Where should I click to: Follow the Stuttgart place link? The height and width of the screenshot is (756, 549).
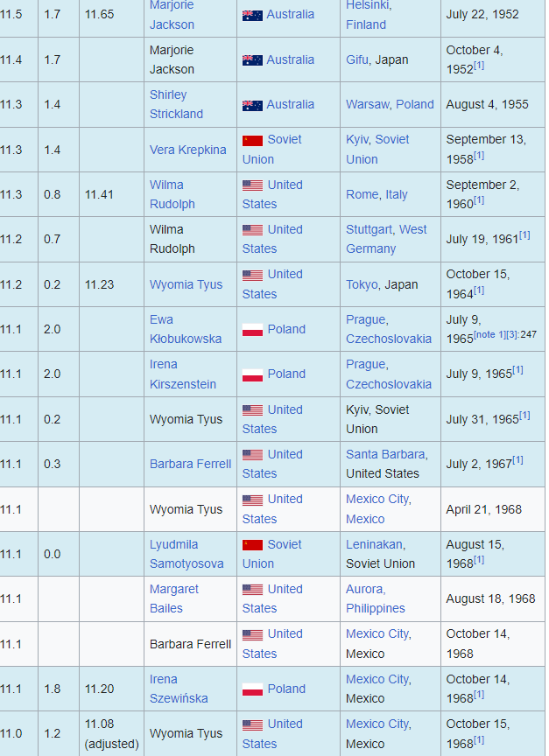click(369, 229)
